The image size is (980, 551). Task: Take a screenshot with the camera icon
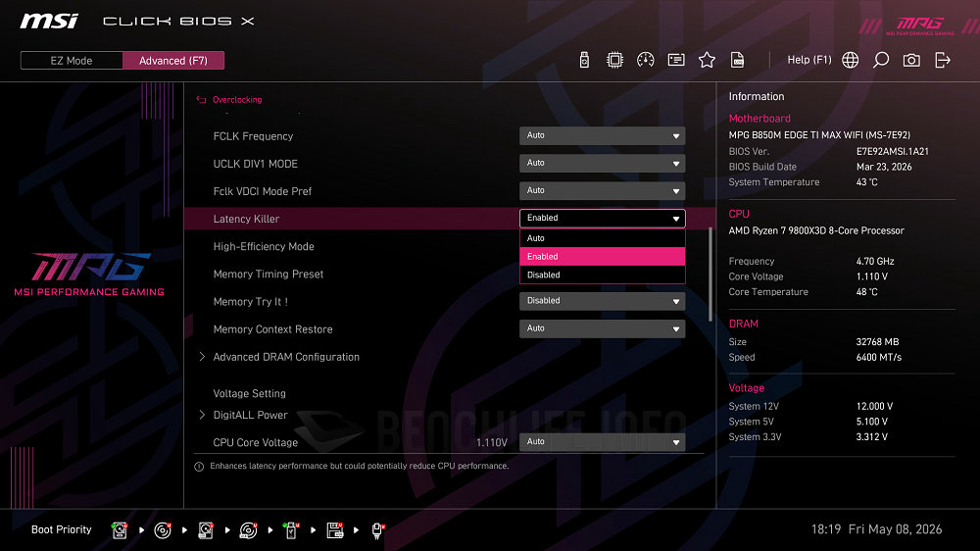911,60
